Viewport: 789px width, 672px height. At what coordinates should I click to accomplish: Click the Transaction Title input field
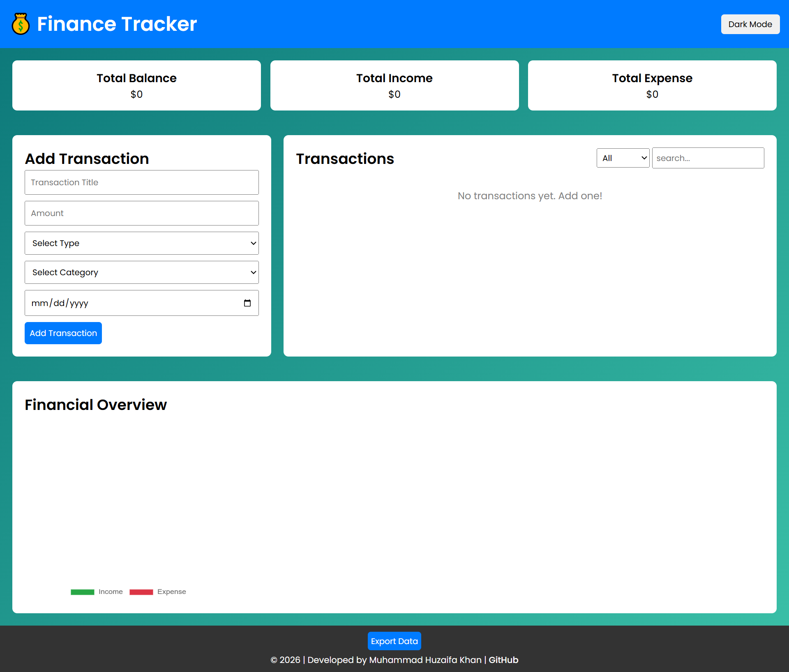coord(141,182)
